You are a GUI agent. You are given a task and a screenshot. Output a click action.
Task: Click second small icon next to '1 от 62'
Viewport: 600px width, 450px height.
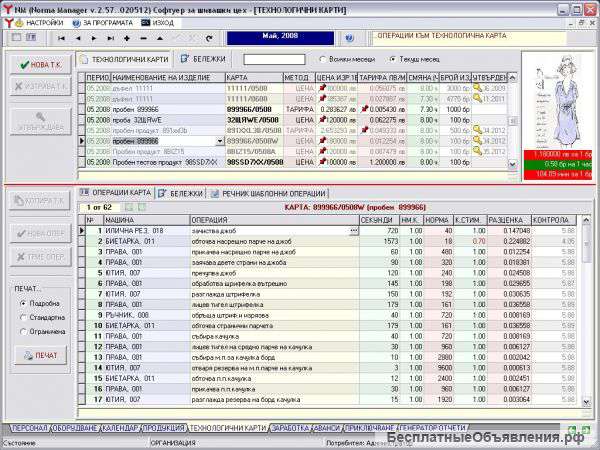(142, 207)
